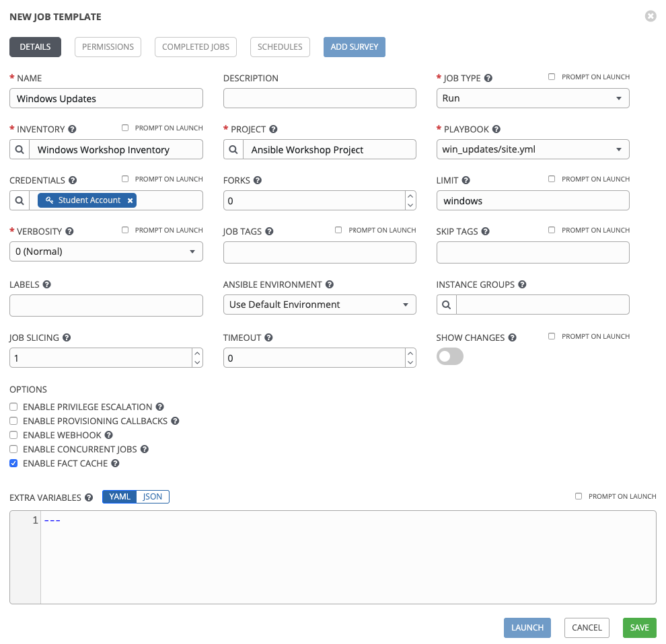The width and height of the screenshot is (666, 644).
Task: Increment FORKS with the up stepper arrow
Action: 409,196
